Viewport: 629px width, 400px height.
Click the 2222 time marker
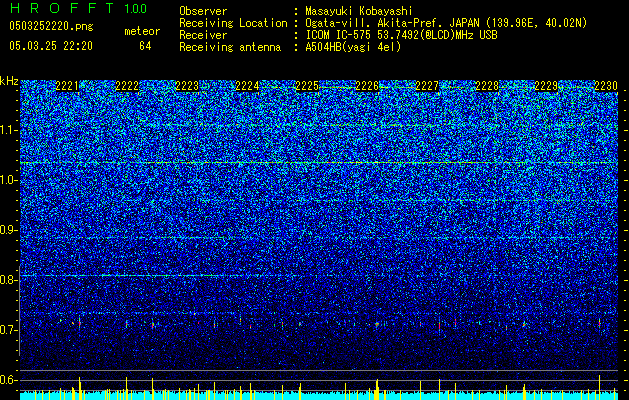pos(127,86)
